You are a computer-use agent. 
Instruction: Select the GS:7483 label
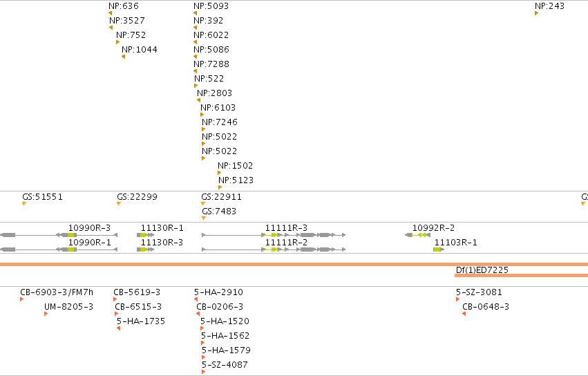tap(219, 211)
